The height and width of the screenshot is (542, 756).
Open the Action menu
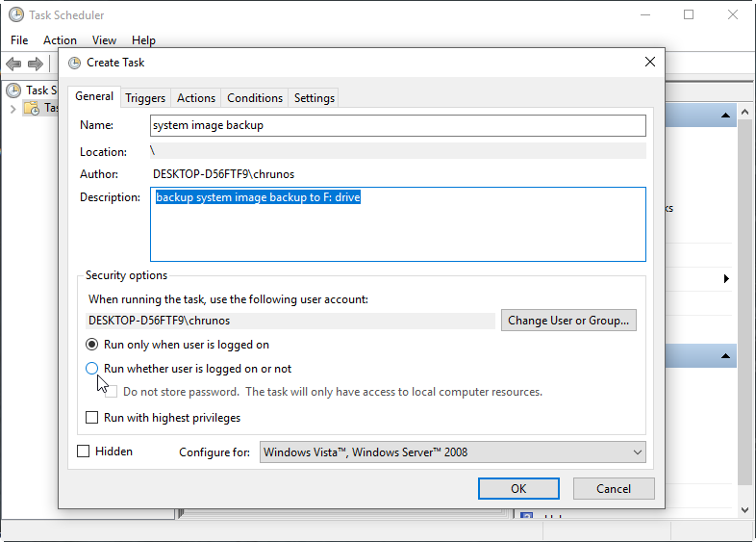60,40
